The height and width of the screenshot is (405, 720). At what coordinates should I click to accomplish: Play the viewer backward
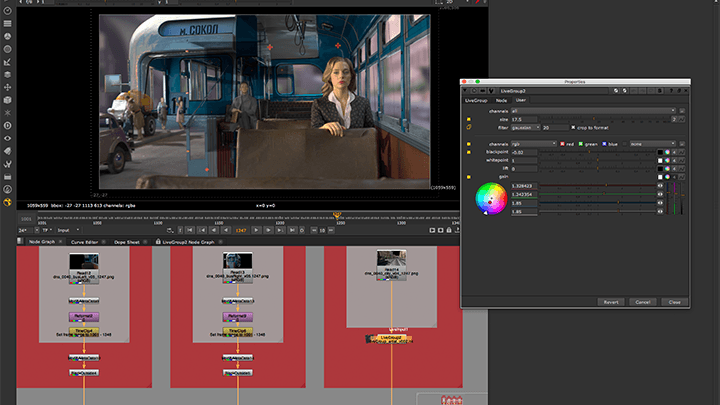pyautogui.click(x=226, y=230)
